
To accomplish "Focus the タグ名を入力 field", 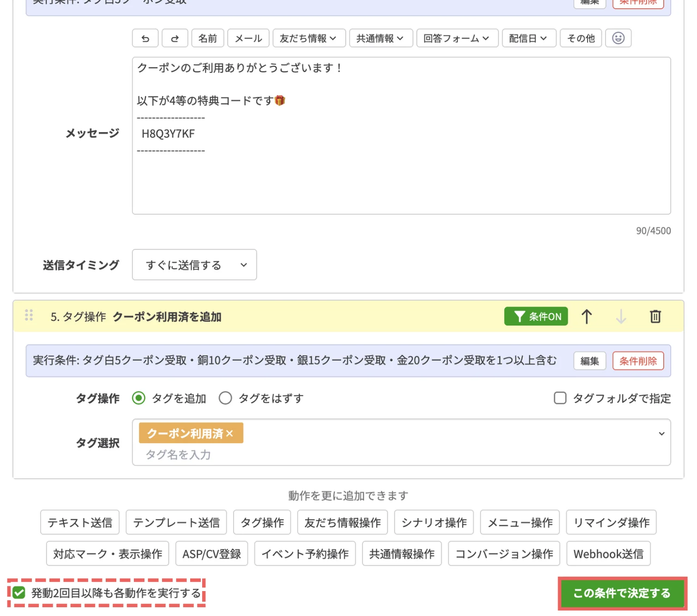I will 178,455.
